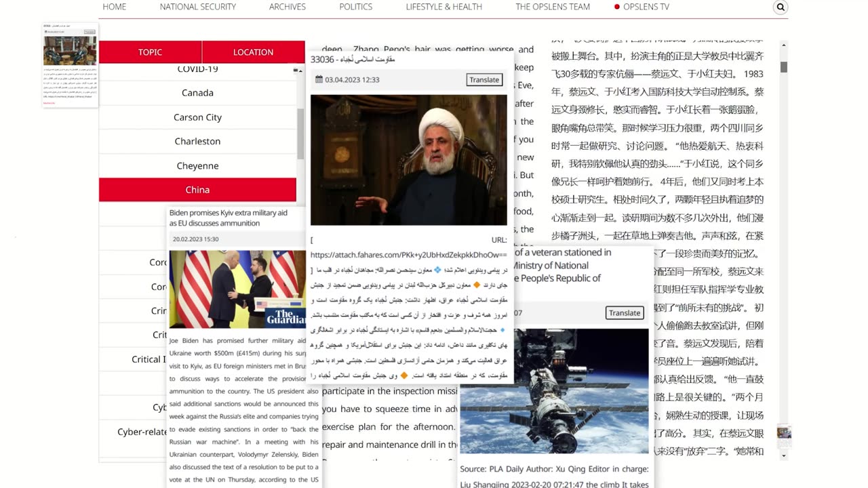Select Canada in the location list
Image resolution: width=868 pixels, height=488 pixels.
point(197,93)
